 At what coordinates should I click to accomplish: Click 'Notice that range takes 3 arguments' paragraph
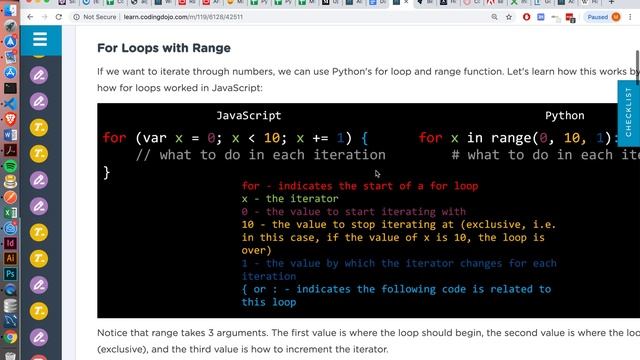369,341
